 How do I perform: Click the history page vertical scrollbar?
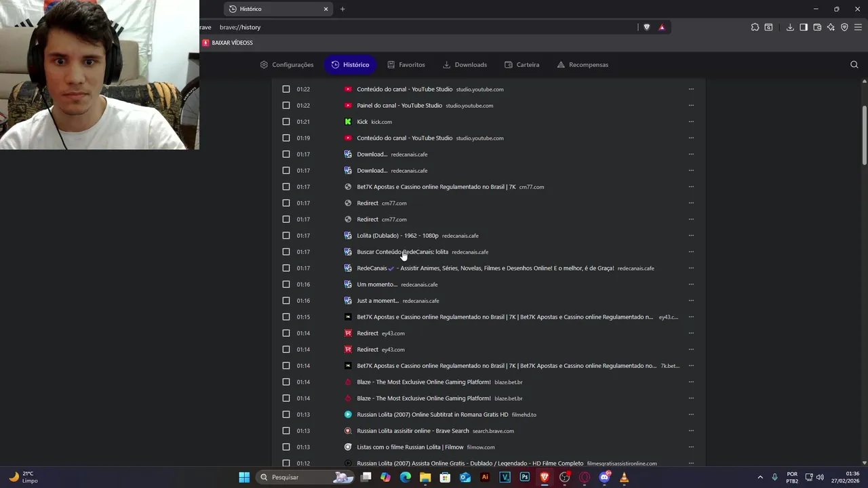864,136
